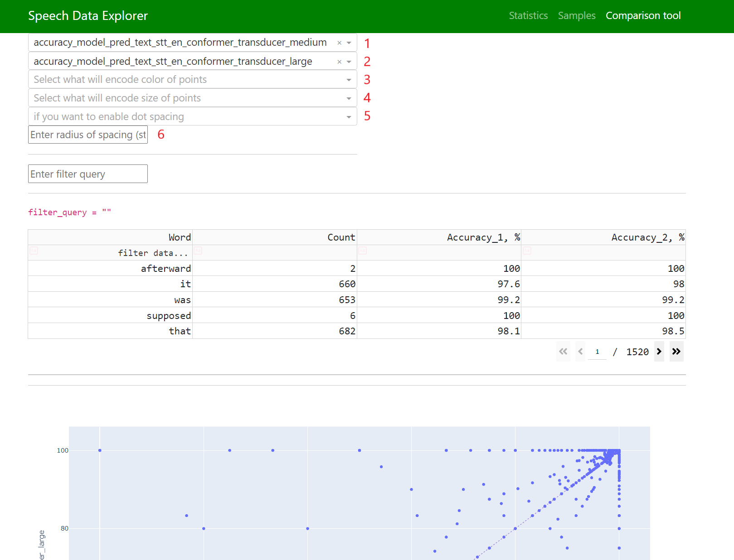Image resolution: width=734 pixels, height=560 pixels.
Task: Click the Speech Data Explorer title link
Action: click(x=88, y=16)
